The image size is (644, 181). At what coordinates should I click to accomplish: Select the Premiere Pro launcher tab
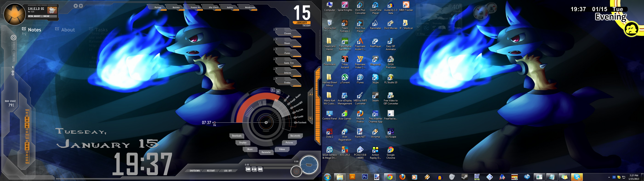pyautogui.click(x=195, y=7)
